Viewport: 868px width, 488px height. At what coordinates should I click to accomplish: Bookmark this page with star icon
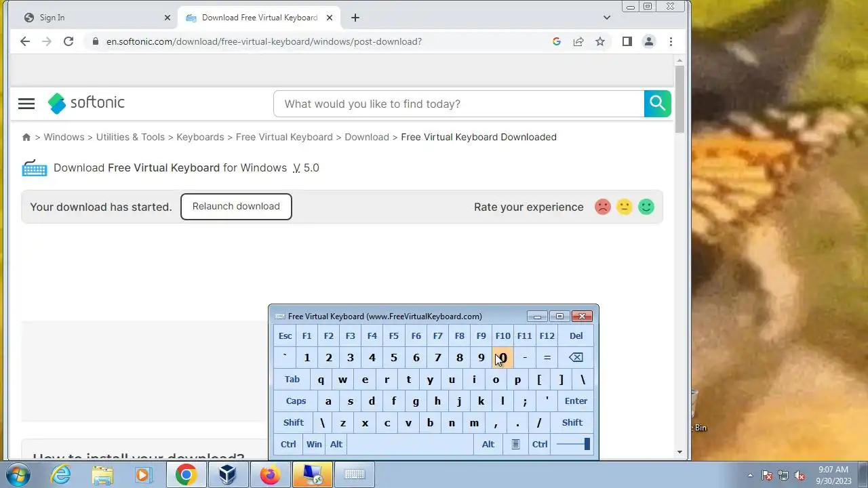(600, 41)
